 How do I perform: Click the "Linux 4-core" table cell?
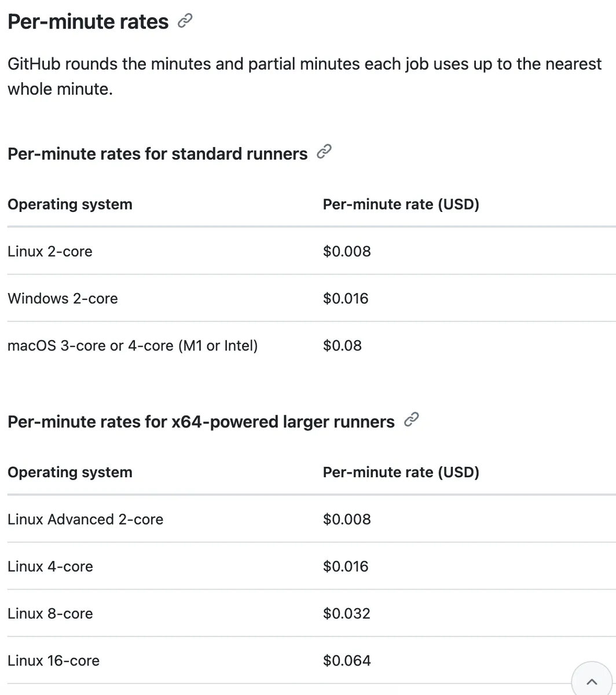pyautogui.click(x=50, y=566)
